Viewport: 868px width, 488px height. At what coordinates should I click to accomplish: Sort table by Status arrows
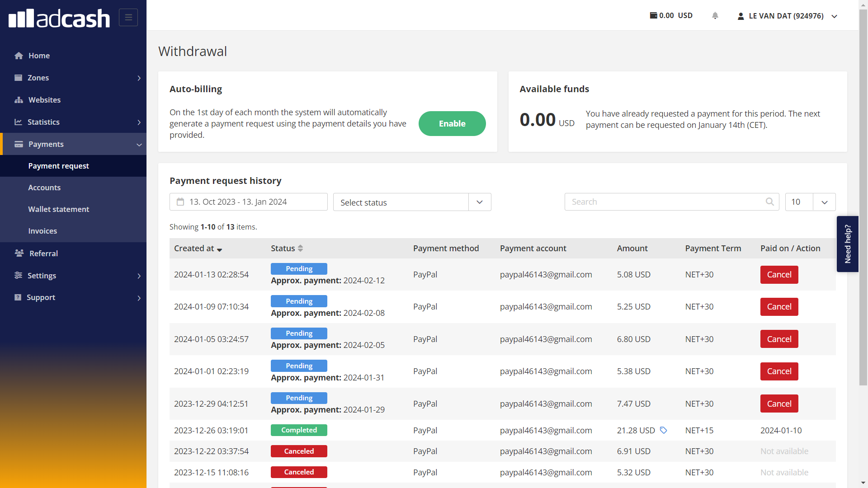tap(301, 248)
